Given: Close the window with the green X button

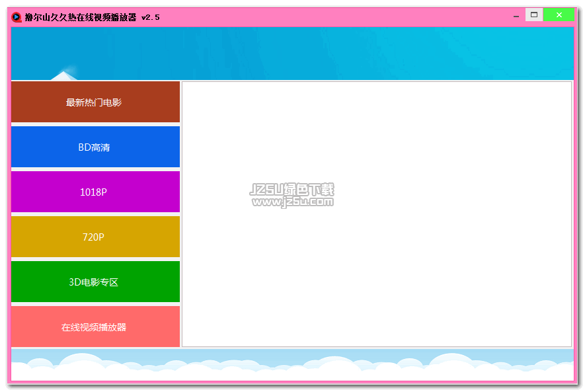Looking at the screenshot, I should click(559, 15).
